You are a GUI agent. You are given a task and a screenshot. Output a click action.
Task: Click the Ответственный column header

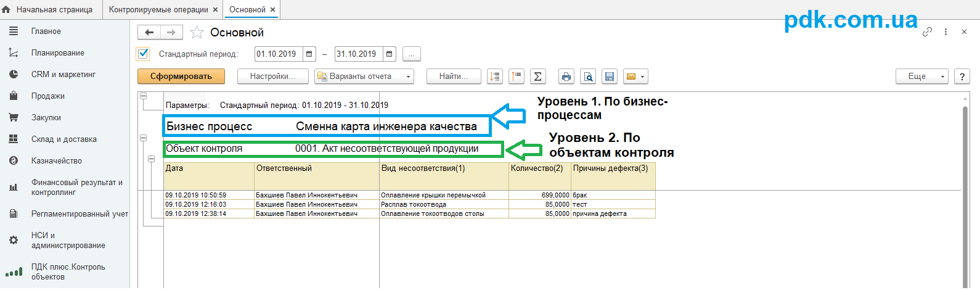point(317,176)
